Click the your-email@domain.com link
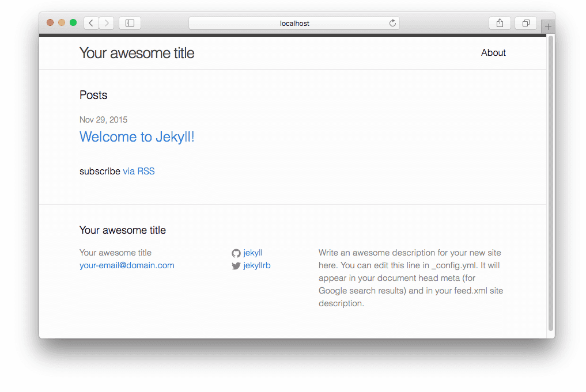 pos(127,265)
